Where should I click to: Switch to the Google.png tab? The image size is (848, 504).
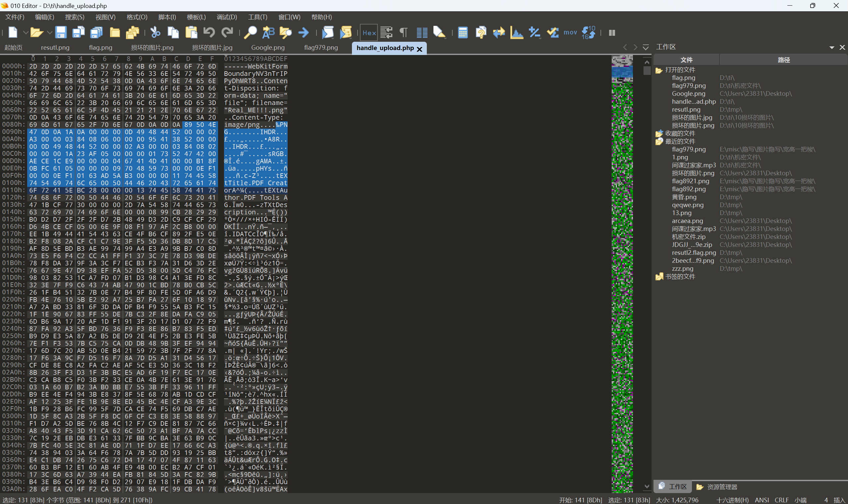tap(268, 47)
